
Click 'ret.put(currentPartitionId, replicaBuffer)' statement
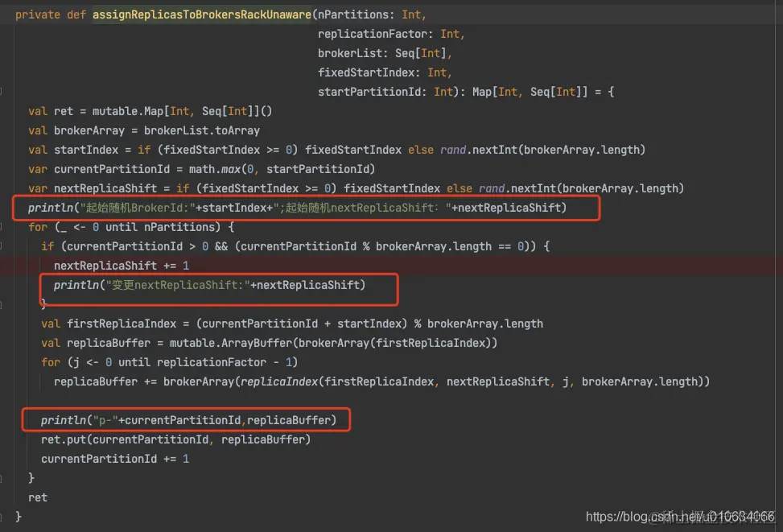click(x=175, y=439)
